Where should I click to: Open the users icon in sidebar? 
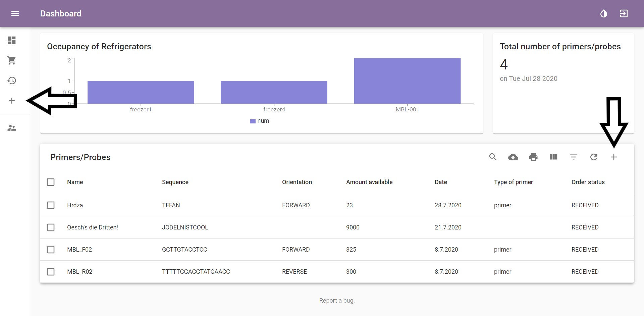pos(12,128)
